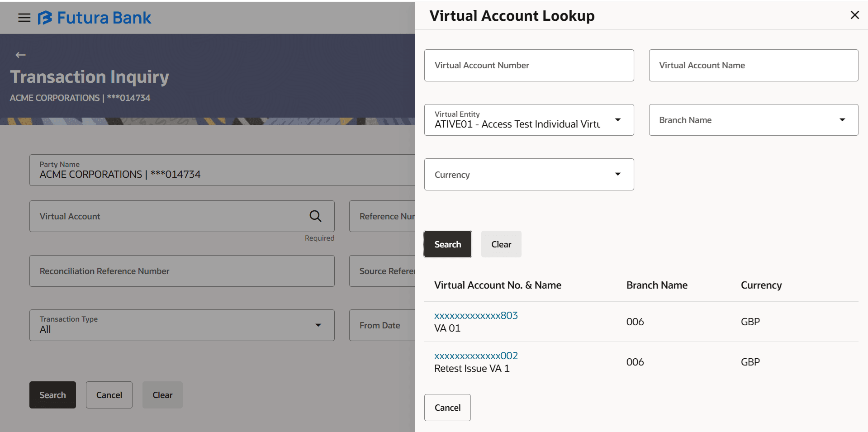Click Cancel on the Transaction Inquiry form

(109, 395)
